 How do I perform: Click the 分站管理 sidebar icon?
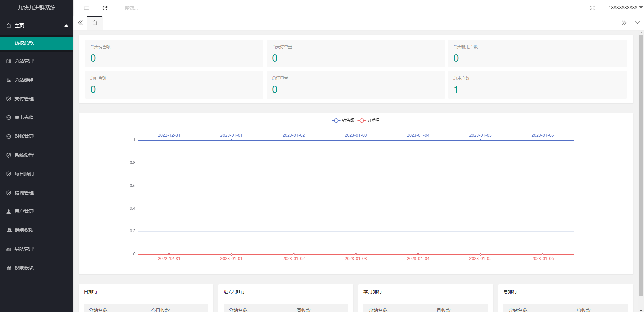[x=9, y=61]
